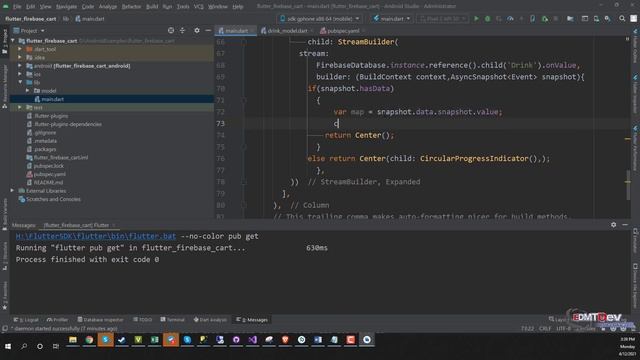Viewport: 640px width, 360px height.
Task: Click the editor vertical scrollbar thumb
Action: click(628, 184)
